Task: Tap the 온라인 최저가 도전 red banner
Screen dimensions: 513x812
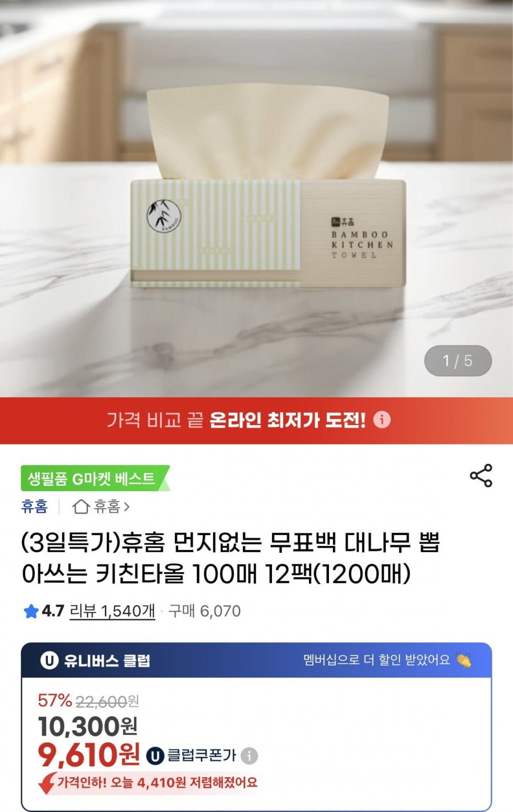Action: [256, 421]
